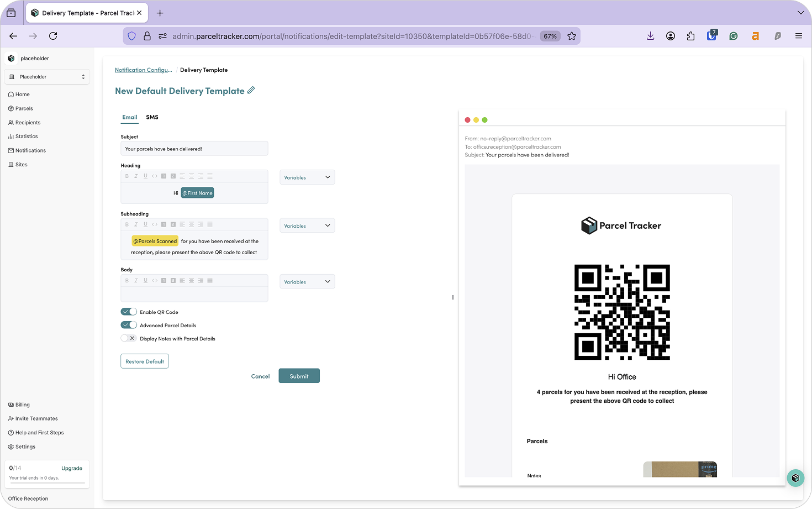Open Parcels in the sidebar
Viewport: 812px width, 509px height.
coord(20,108)
